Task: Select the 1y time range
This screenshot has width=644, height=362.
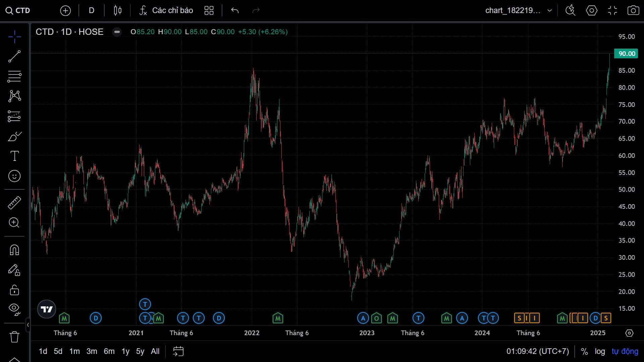Action: 125,351
